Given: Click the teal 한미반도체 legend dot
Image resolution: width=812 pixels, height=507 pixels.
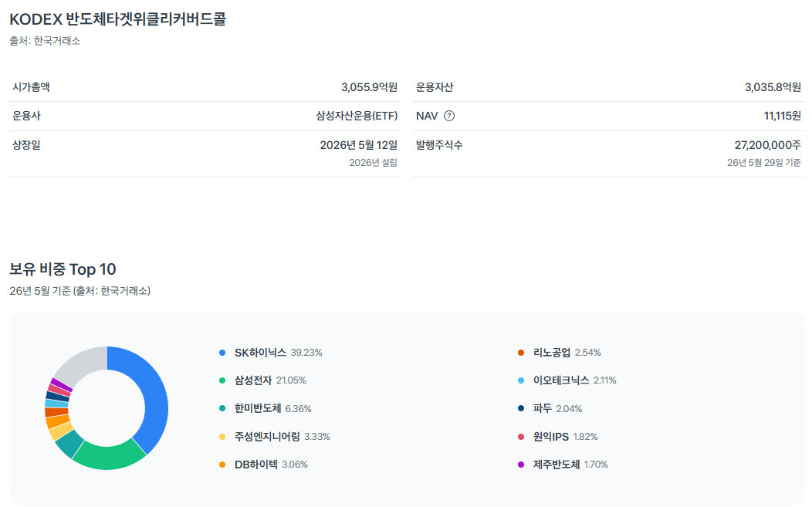Looking at the screenshot, I should (x=222, y=408).
